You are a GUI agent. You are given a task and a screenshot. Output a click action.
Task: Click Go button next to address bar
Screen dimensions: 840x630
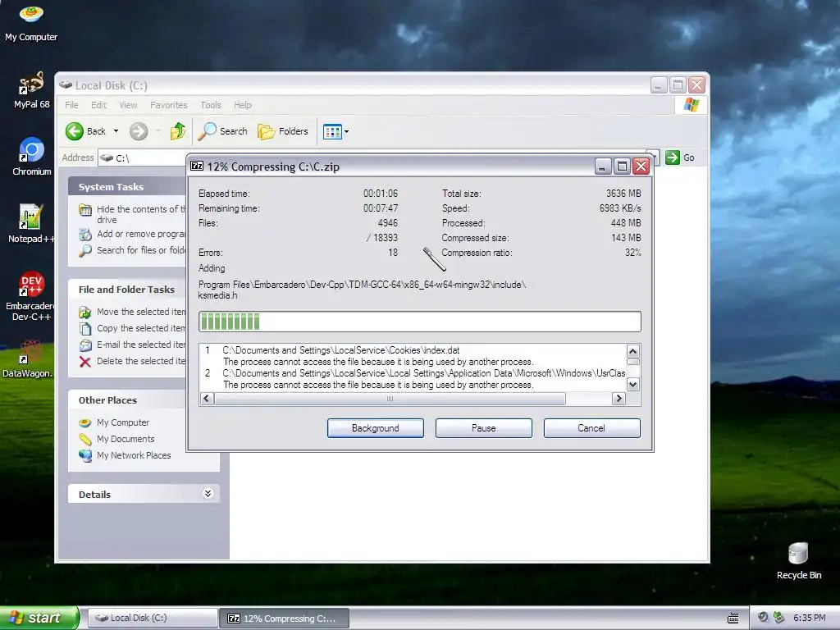[680, 157]
